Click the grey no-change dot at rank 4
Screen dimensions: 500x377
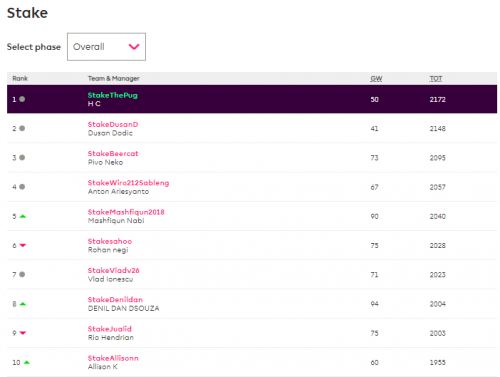coord(22,187)
